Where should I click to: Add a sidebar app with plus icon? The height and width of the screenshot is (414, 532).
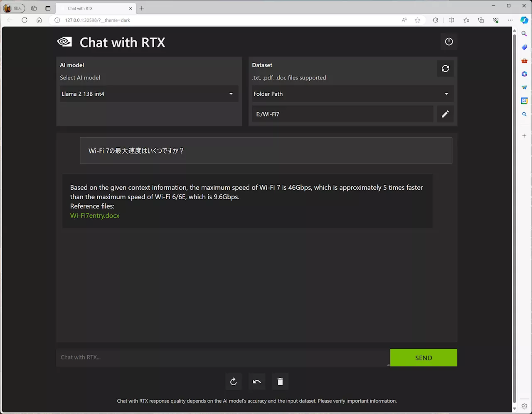tap(524, 136)
